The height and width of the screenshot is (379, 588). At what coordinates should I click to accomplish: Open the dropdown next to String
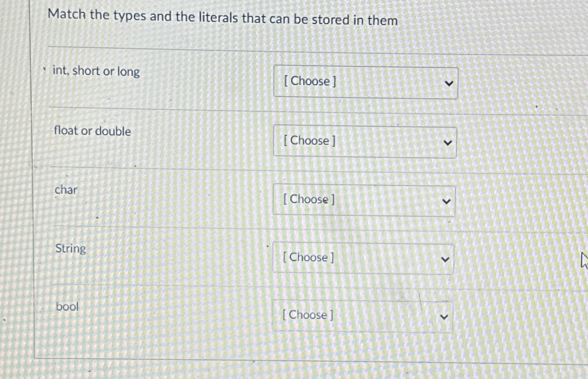pyautogui.click(x=362, y=258)
